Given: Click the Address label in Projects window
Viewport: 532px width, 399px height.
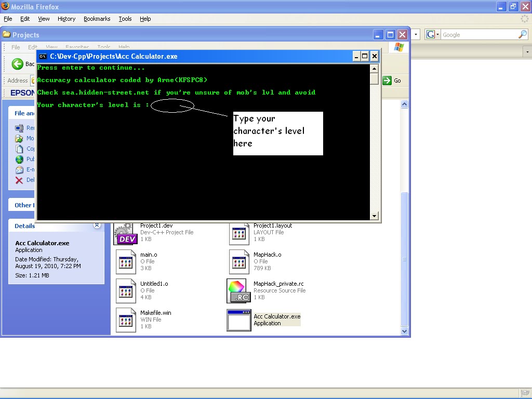Looking at the screenshot, I should (x=17, y=81).
